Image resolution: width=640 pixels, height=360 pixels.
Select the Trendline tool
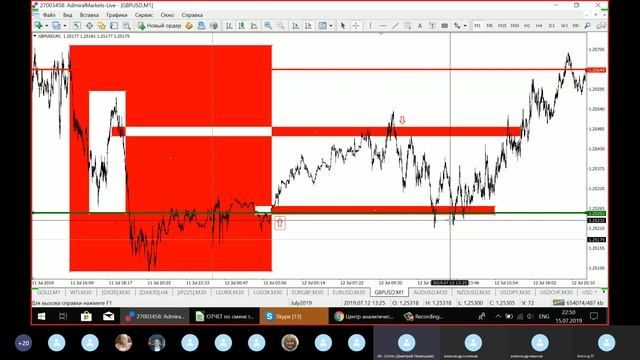(x=395, y=26)
